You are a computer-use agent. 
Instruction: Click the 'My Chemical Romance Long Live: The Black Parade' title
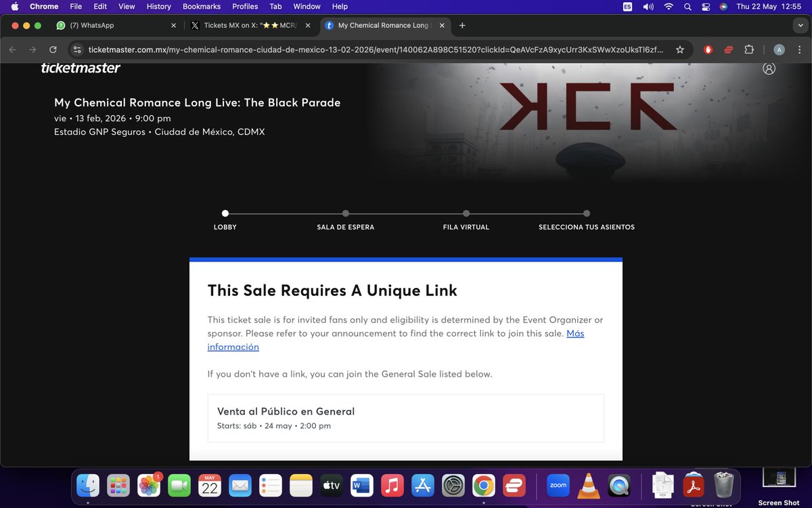tap(198, 103)
